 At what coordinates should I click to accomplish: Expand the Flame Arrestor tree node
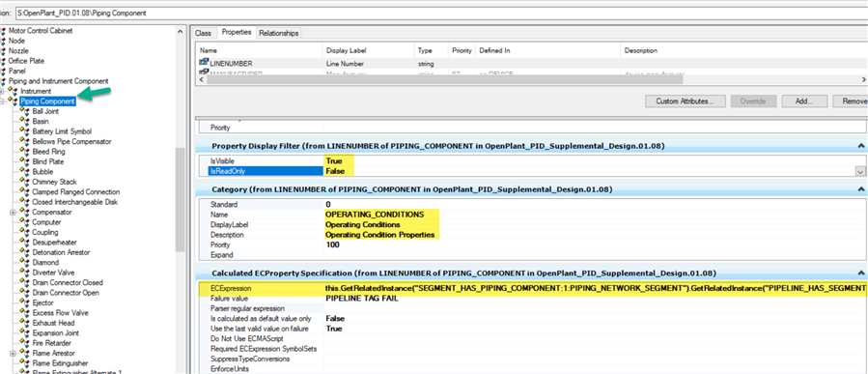(13, 353)
